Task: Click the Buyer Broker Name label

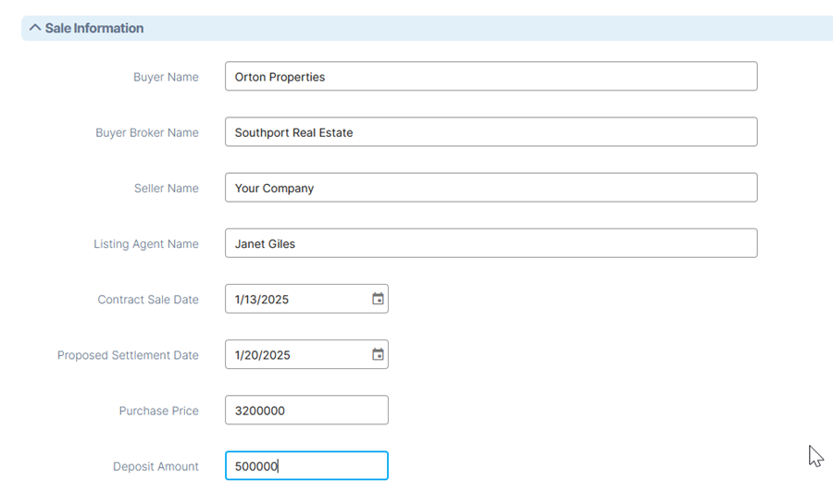Action: [x=147, y=132]
